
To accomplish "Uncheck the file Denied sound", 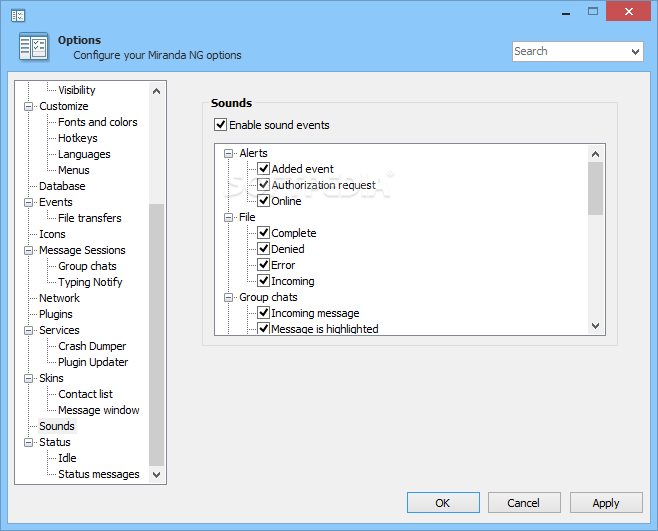I will 264,249.
